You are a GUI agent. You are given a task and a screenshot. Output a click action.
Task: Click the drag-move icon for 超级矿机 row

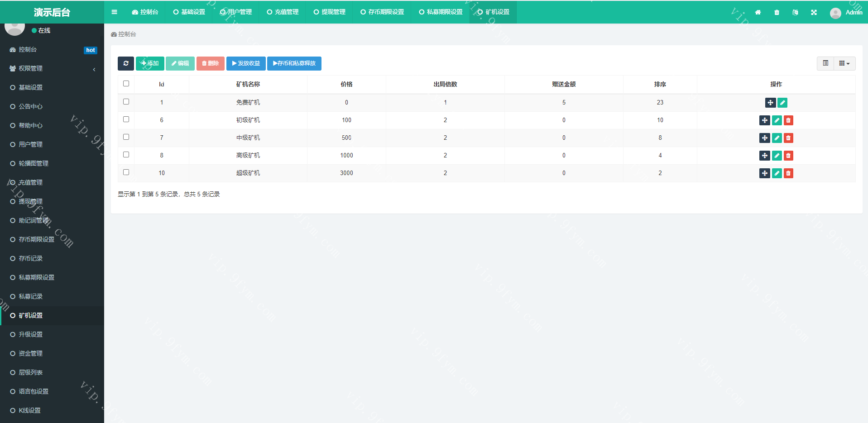pos(764,173)
